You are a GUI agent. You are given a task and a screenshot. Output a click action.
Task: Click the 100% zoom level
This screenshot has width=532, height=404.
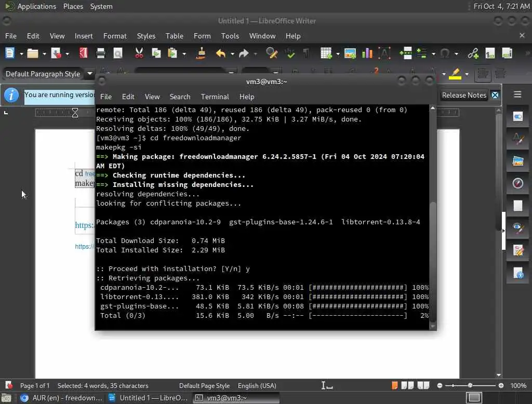point(518,386)
